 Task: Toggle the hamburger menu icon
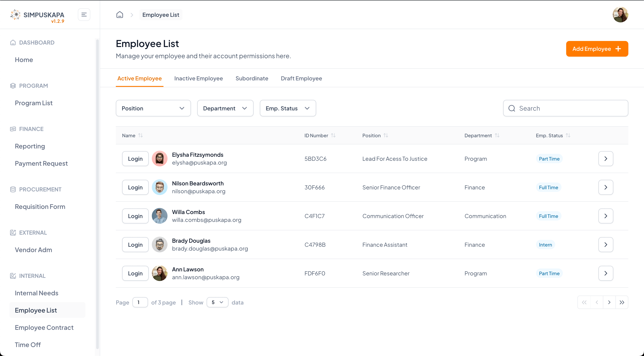[x=84, y=15]
